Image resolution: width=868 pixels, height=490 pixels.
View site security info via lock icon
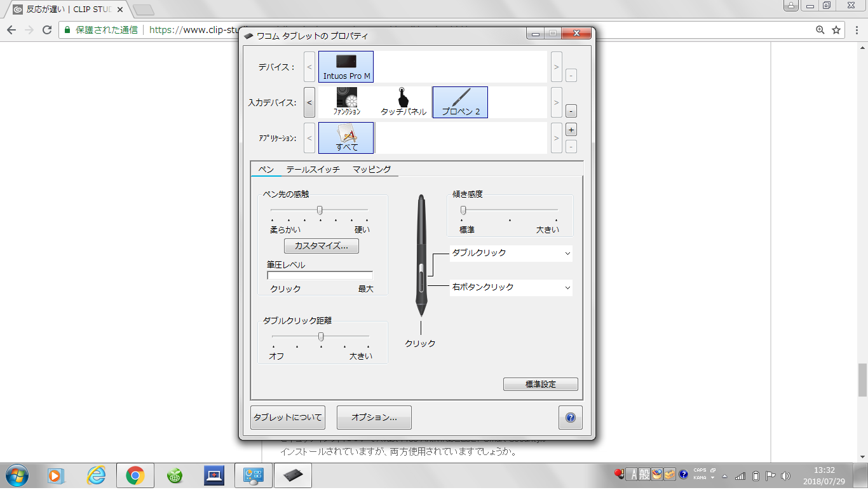(67, 30)
